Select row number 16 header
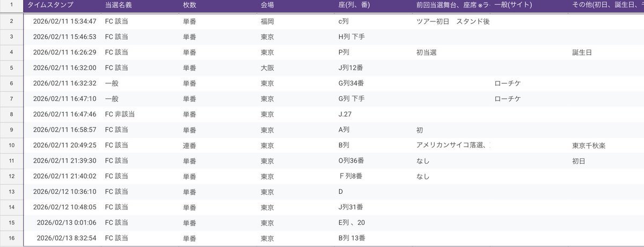The height and width of the screenshot is (247, 644). pos(11,238)
